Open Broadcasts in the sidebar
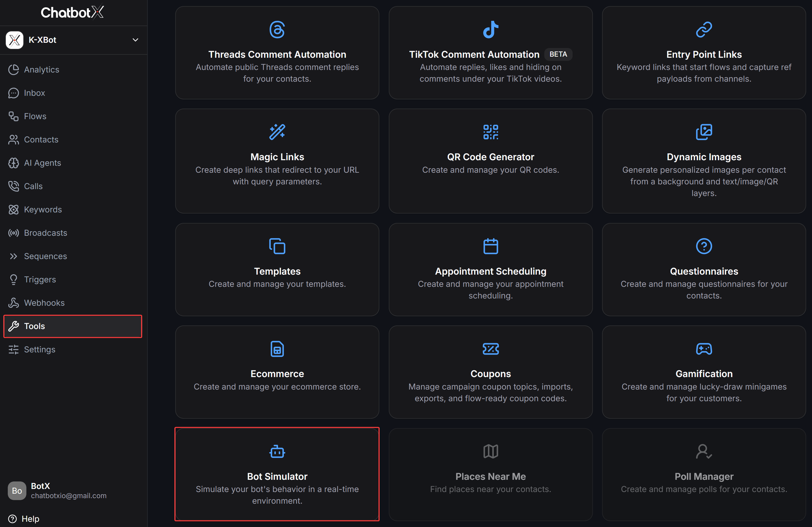812x527 pixels. (73, 233)
